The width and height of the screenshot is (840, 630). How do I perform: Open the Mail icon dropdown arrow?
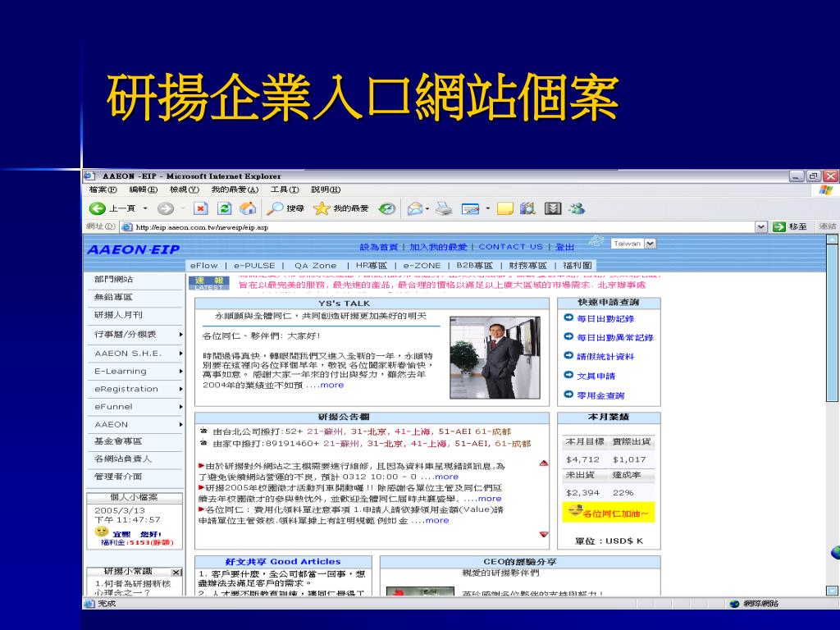[427, 208]
